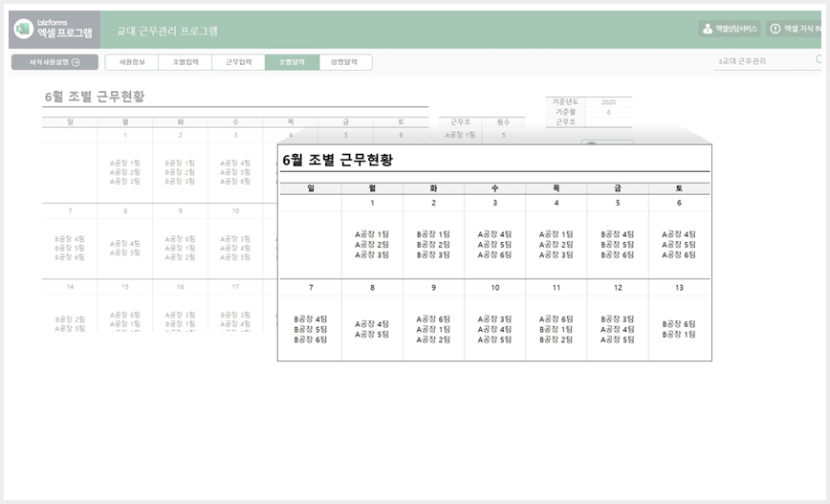Click day 8 shift cell in dimmed sheet
Screen dimensions: 830x504
[125, 248]
